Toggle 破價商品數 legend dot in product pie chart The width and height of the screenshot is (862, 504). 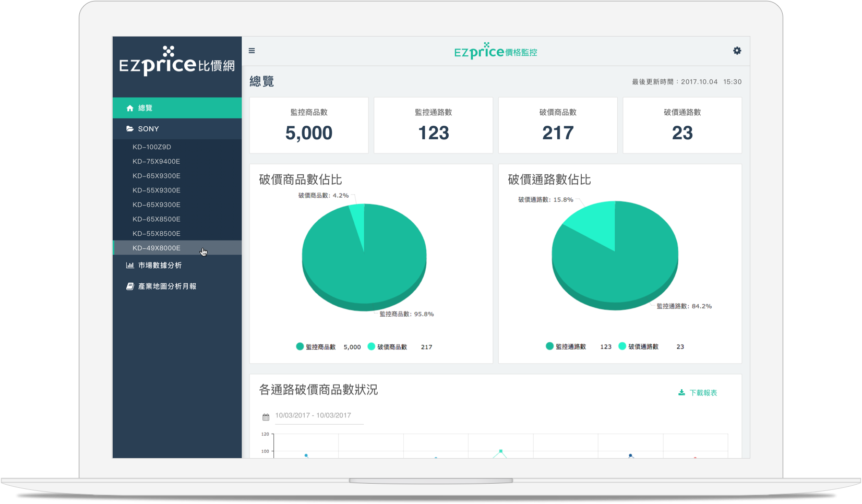tap(371, 346)
